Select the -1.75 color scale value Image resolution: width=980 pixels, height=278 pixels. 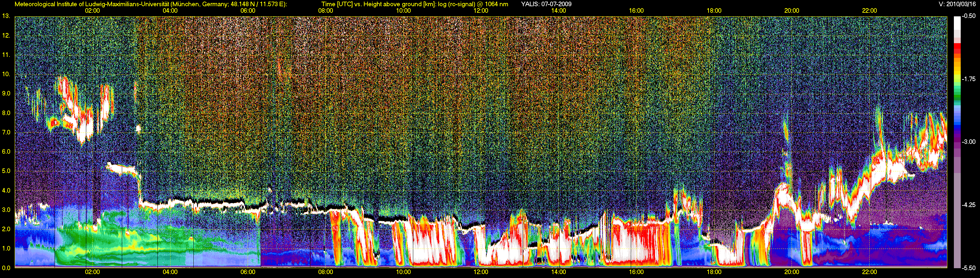[x=969, y=79]
